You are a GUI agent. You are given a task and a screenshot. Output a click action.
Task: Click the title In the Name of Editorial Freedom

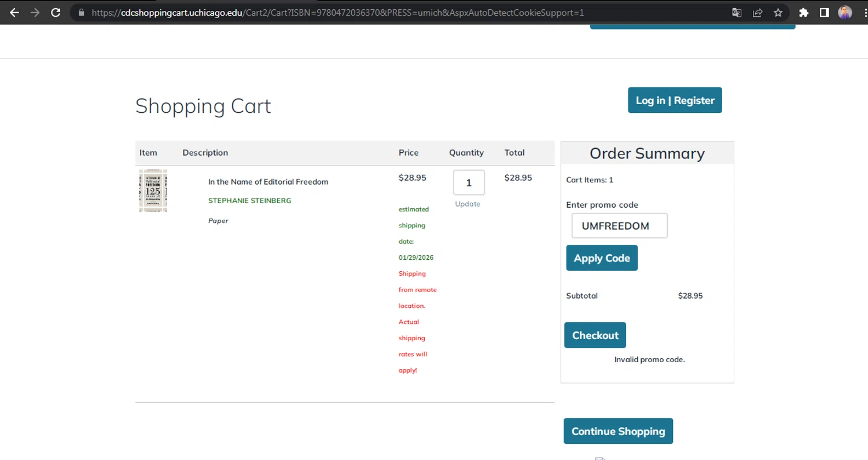(268, 182)
